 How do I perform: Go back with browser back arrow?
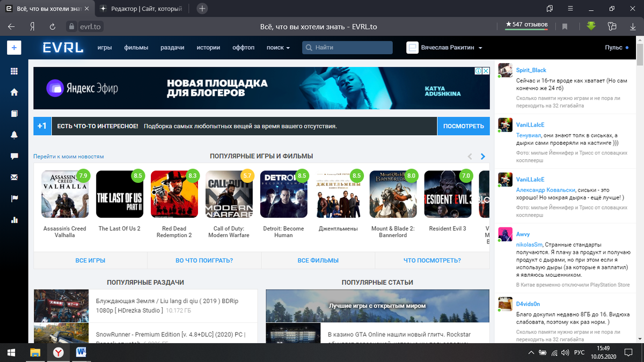coord(12,26)
